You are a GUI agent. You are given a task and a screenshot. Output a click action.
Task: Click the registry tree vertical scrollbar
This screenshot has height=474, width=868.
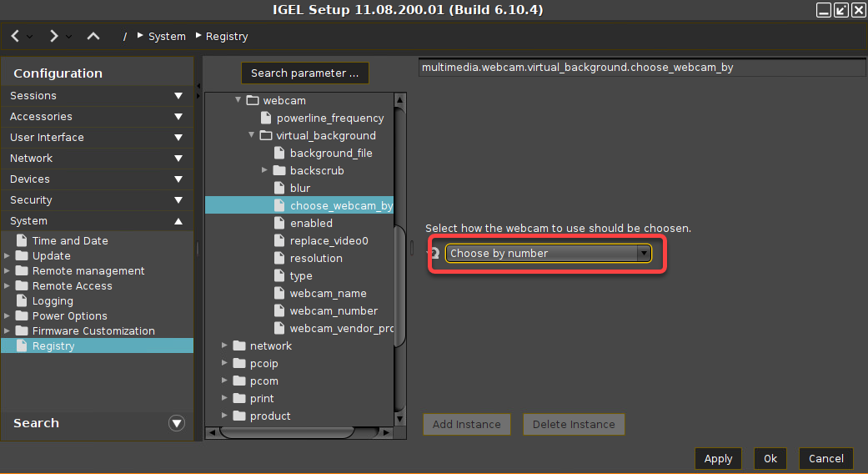click(399, 284)
